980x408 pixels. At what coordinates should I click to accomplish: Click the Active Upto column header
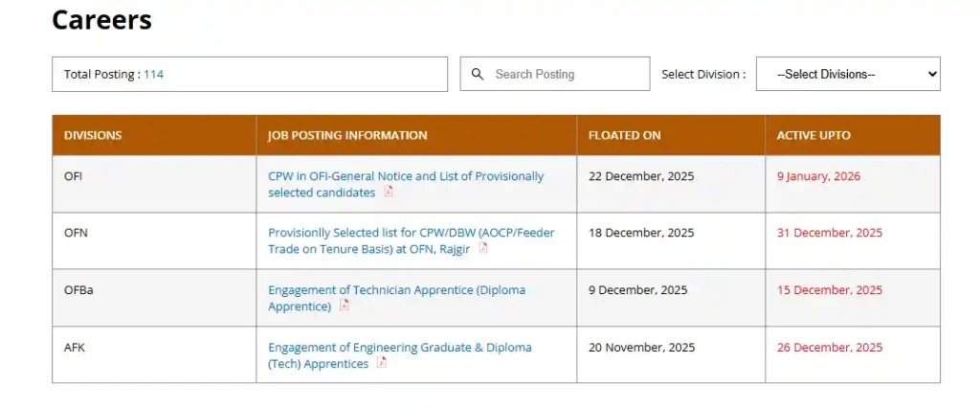[813, 135]
